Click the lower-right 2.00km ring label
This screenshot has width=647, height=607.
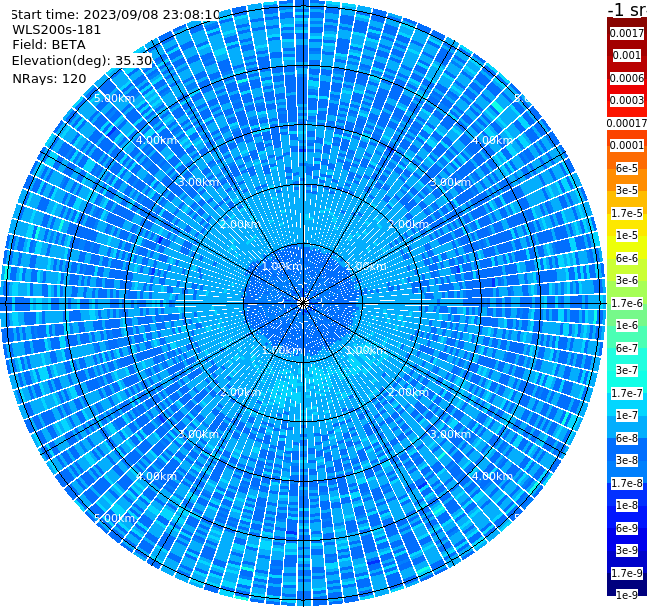coord(408,392)
